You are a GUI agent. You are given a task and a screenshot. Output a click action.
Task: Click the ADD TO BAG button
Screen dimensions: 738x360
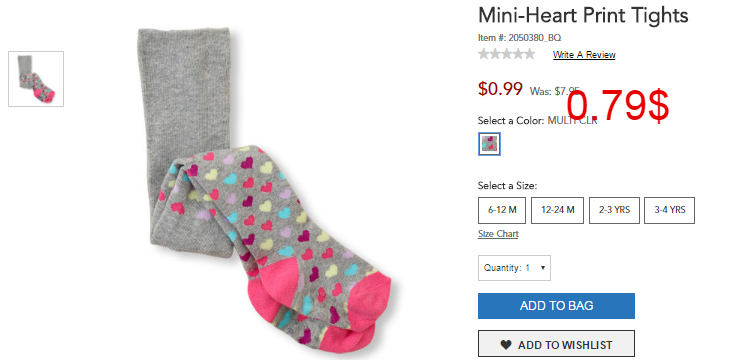[x=556, y=306]
